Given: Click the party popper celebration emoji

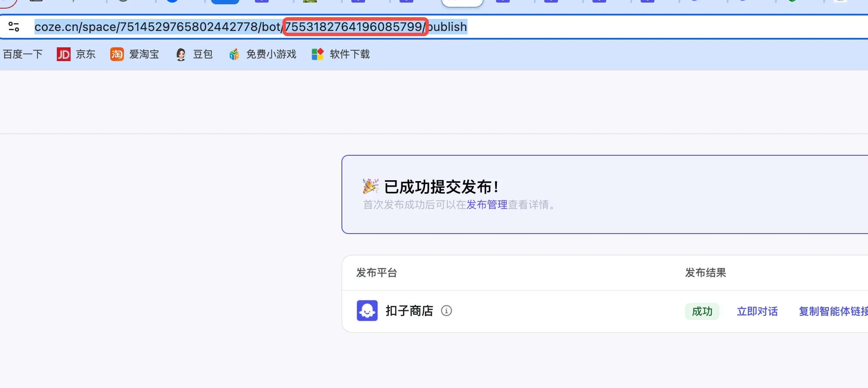Looking at the screenshot, I should (x=370, y=186).
